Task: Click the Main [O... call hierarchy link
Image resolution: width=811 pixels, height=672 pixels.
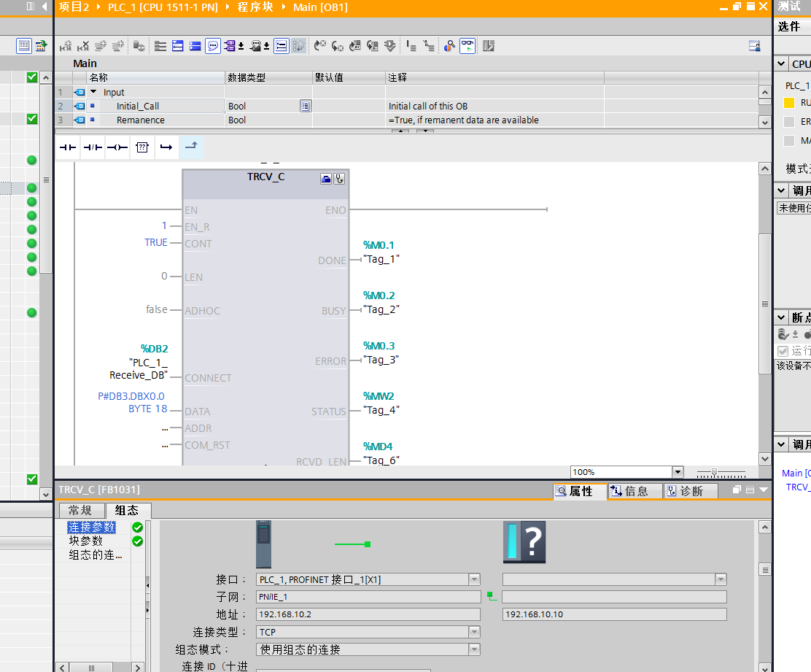Action: coord(796,473)
